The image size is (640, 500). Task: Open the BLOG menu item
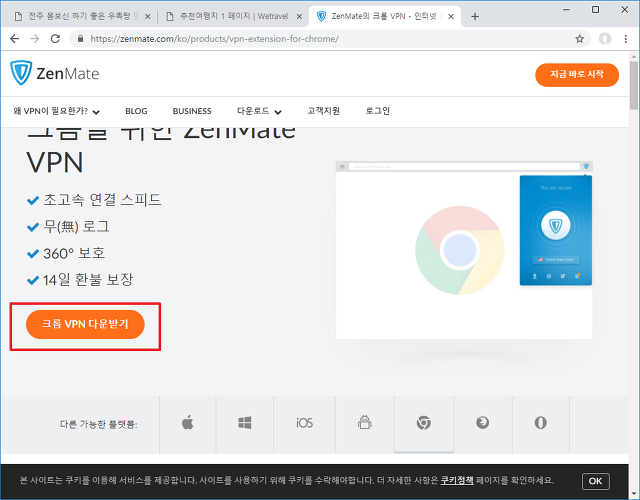click(x=136, y=111)
